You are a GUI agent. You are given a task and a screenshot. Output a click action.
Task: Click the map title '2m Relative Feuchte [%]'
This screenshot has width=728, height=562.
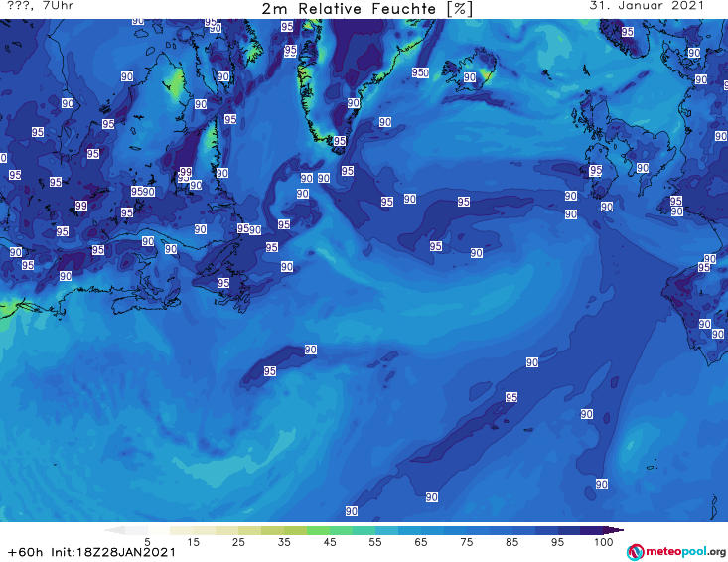coord(366,9)
